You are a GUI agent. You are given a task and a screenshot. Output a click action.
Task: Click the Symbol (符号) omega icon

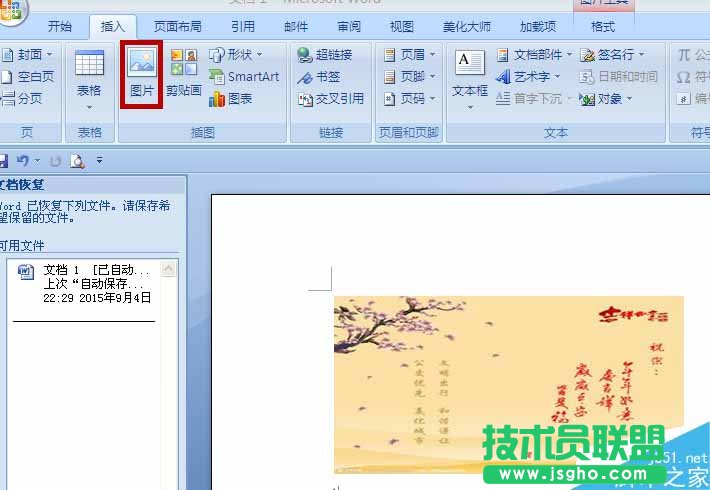coord(684,77)
